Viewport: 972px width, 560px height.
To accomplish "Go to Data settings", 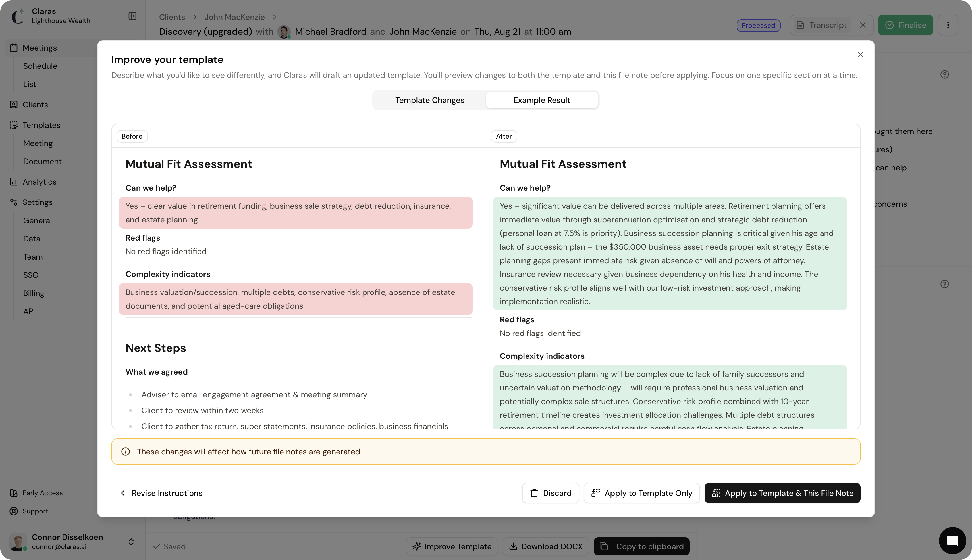I will (x=32, y=239).
